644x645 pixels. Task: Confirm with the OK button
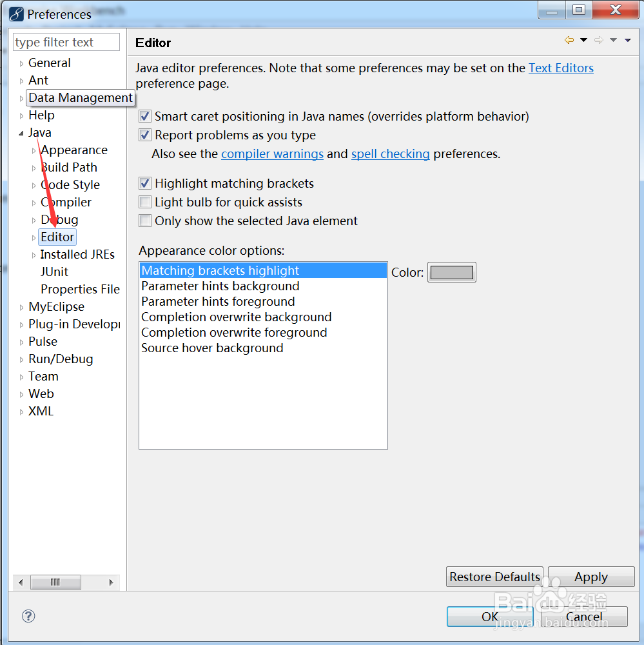coord(490,616)
